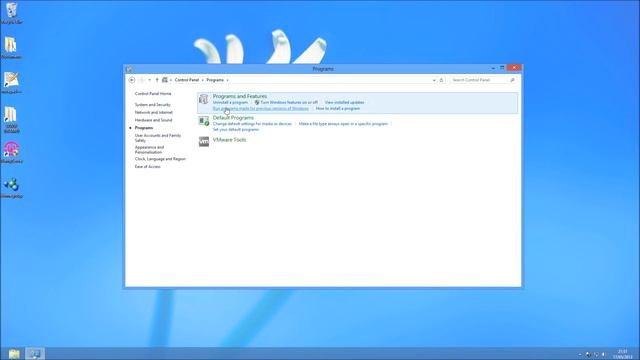Viewport: 640px width, 360px height.
Task: Open Network and Internet category
Action: click(x=154, y=112)
